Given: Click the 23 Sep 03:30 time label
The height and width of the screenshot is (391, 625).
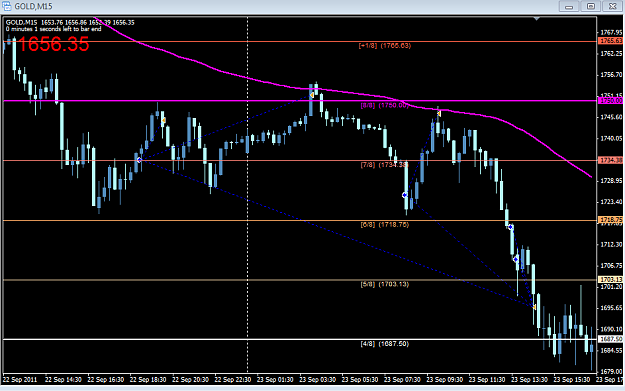Looking at the screenshot, I should [x=318, y=380].
